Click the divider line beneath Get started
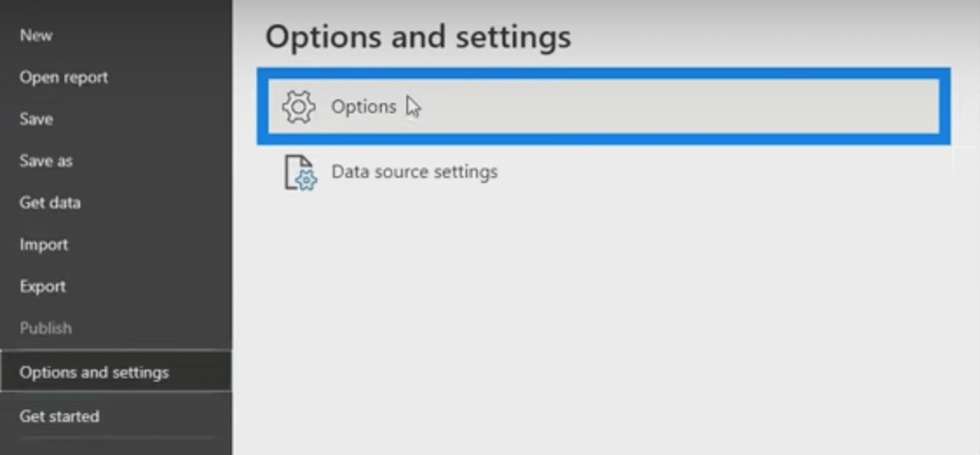Viewport: 980px width, 455px height. 116,438
